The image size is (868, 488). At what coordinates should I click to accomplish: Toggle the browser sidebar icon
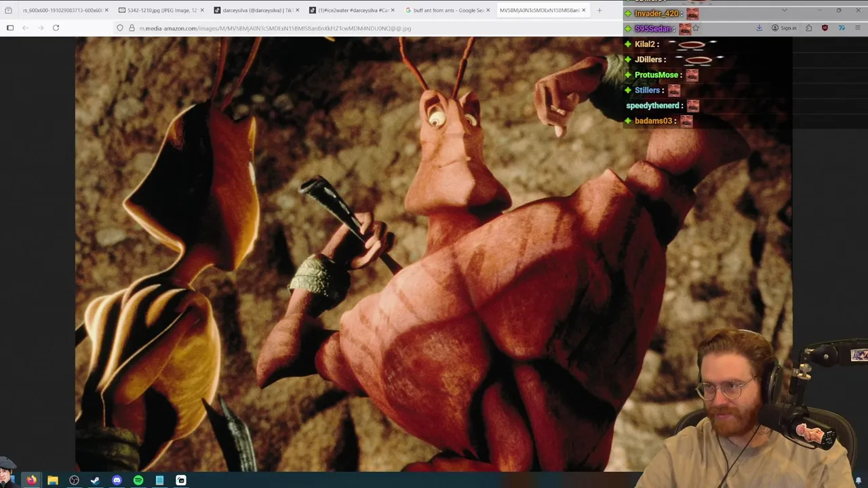(x=9, y=28)
